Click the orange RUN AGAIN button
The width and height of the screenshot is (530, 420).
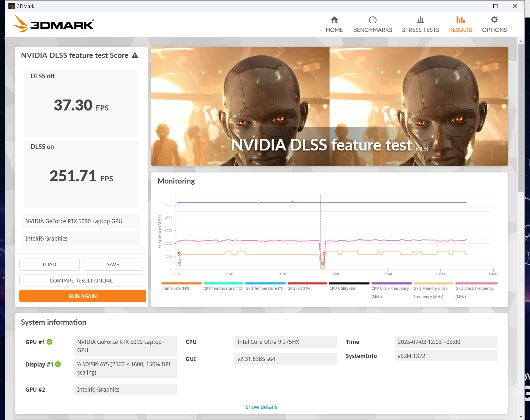(x=83, y=296)
